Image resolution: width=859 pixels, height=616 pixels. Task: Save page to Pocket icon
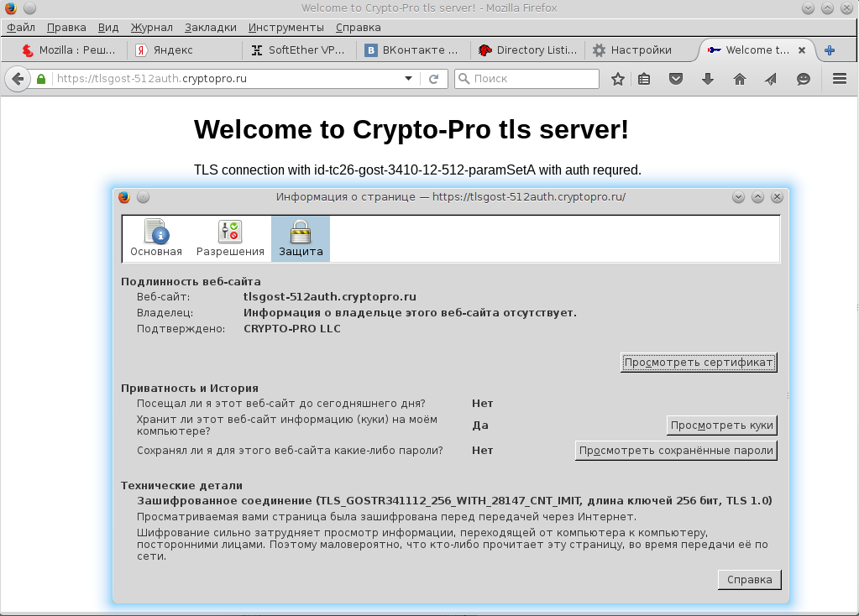tap(676, 79)
